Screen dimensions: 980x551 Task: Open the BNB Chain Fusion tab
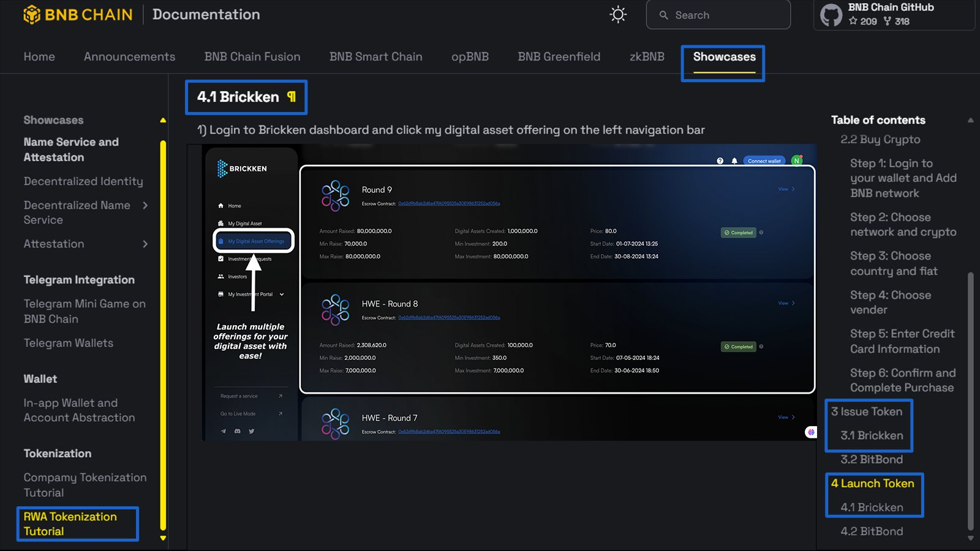coord(252,57)
